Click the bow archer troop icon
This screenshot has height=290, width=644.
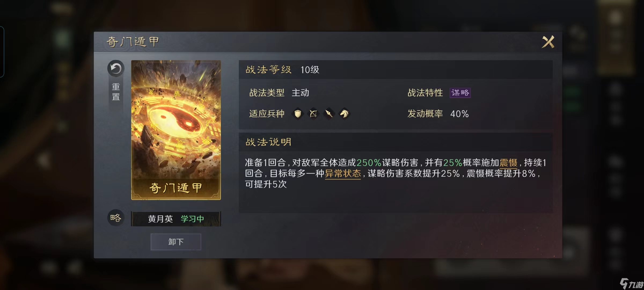(313, 114)
